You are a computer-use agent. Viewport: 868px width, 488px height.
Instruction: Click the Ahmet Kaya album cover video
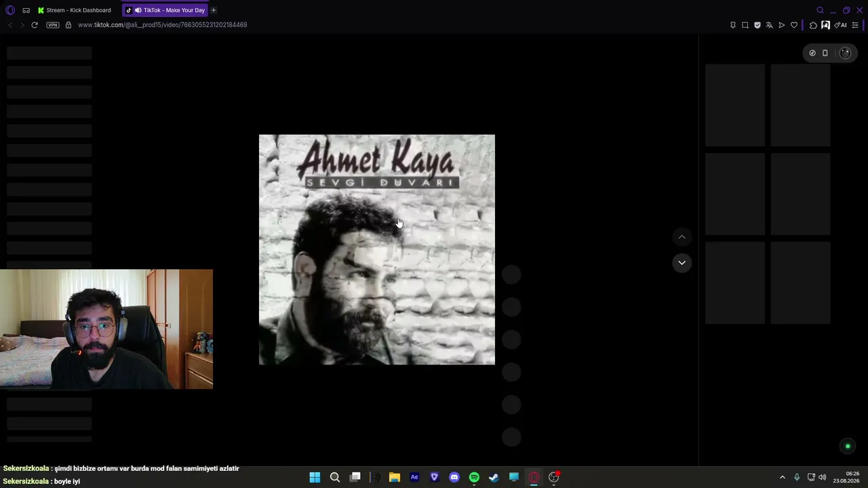coord(377,249)
